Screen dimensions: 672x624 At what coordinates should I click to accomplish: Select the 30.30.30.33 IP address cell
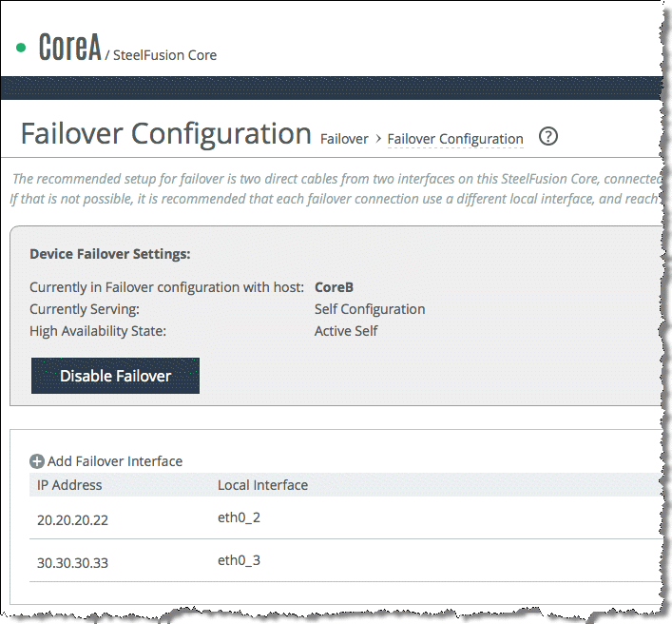(72, 563)
